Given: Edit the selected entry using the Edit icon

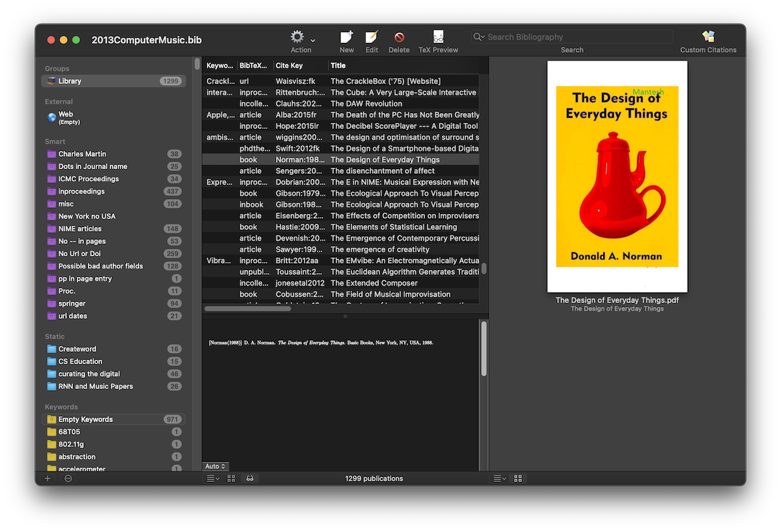Looking at the screenshot, I should (372, 38).
